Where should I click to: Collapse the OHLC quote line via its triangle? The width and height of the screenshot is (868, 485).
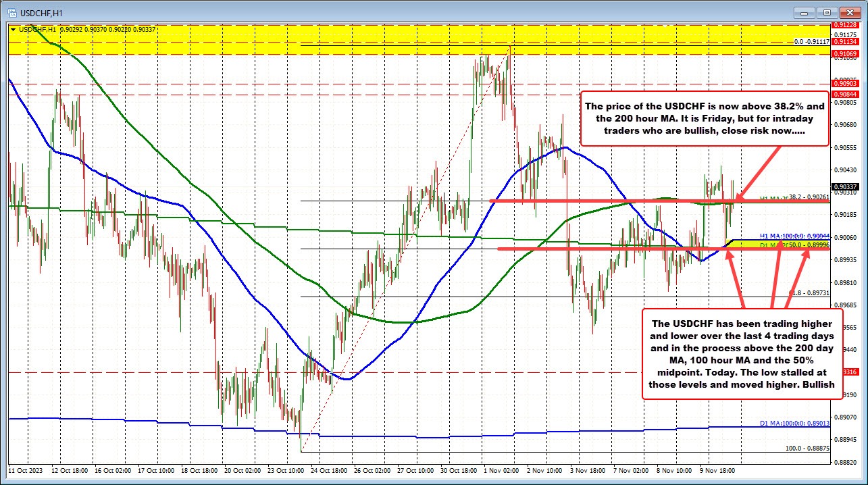click(13, 29)
